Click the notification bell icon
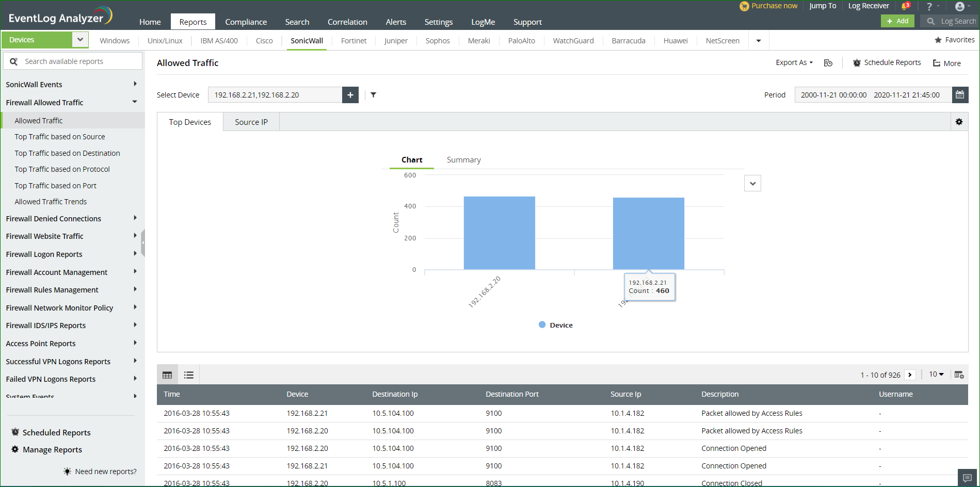The image size is (980, 487). 905,6
